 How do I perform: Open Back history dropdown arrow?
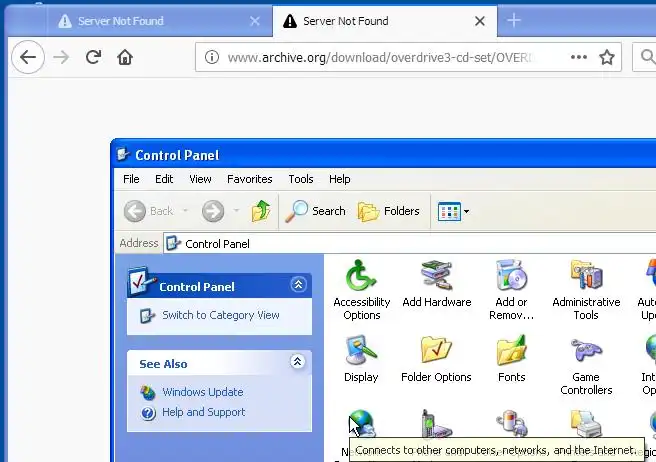(x=185, y=210)
